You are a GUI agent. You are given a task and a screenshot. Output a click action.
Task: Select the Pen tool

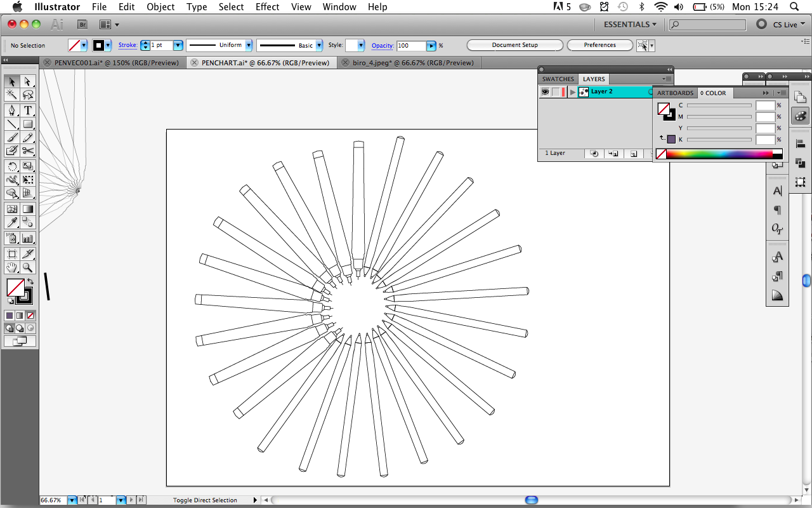[11, 110]
